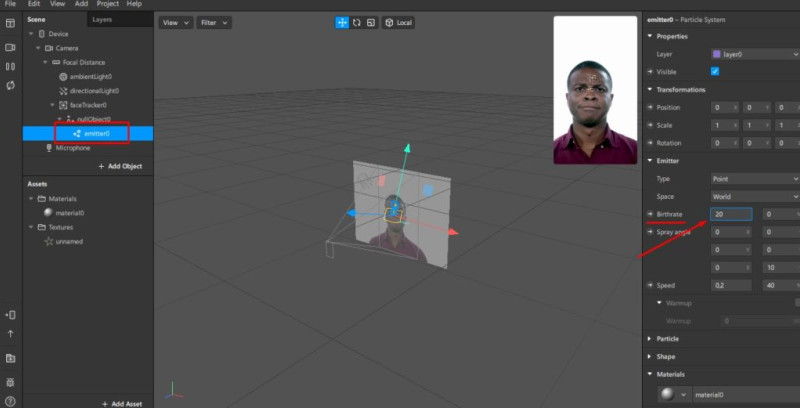This screenshot has width=800, height=408.
Task: Click the bug report icon in left sidebar
Action: coord(10,381)
